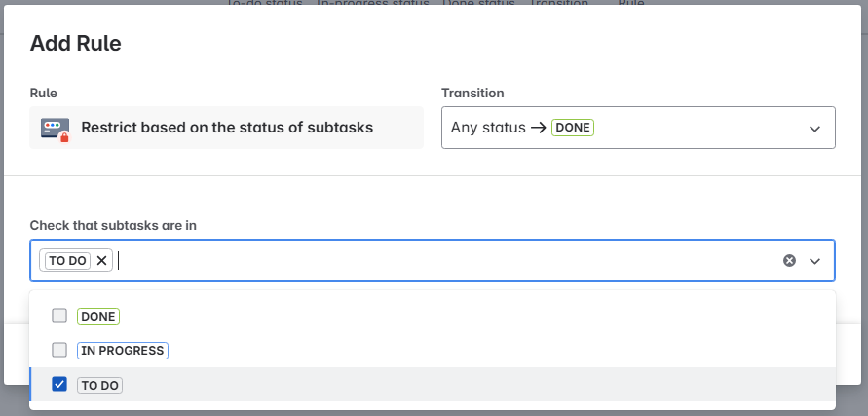Click the TO DO chip label in field
Viewport: 868px width, 416px height.
click(67, 260)
